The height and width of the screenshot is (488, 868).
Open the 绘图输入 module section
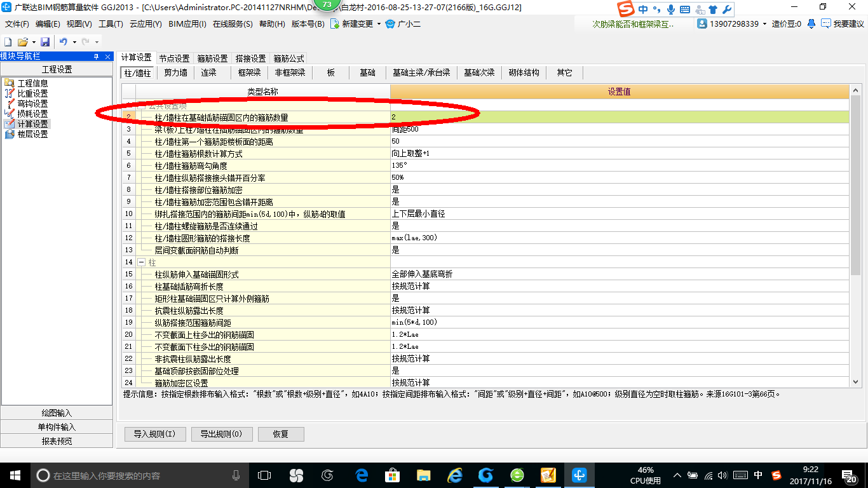point(57,413)
